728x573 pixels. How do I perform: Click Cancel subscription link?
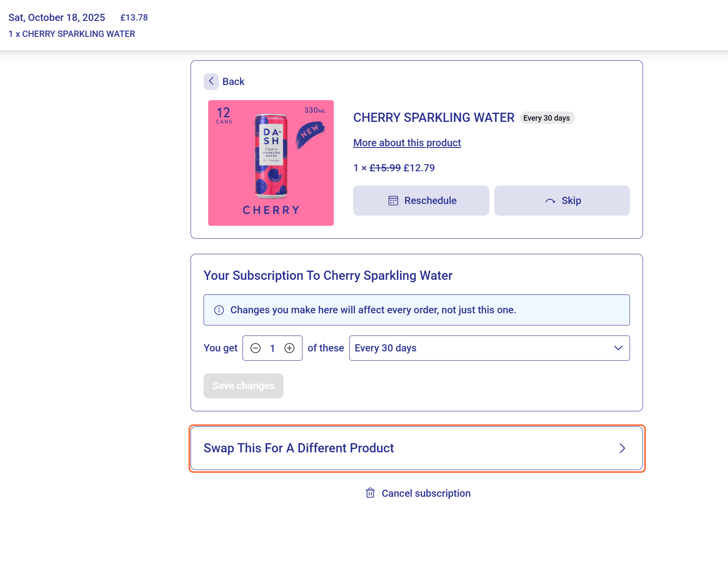426,493
